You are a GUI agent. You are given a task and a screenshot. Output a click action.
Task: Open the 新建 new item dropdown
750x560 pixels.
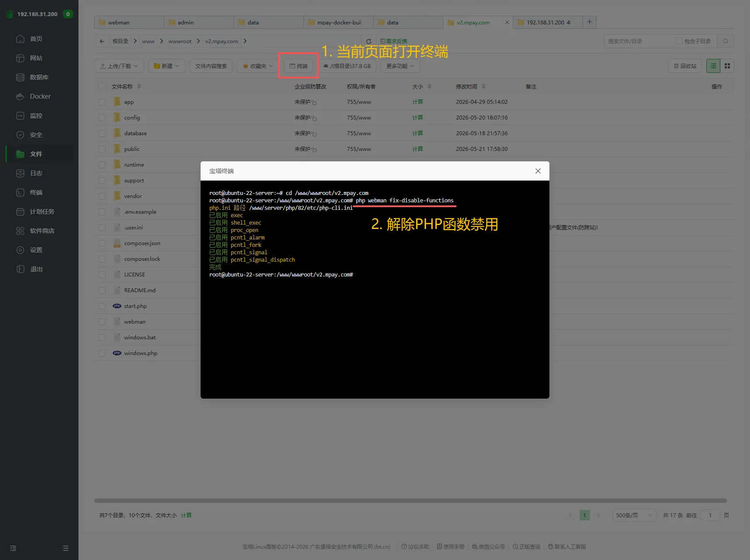pyautogui.click(x=167, y=66)
